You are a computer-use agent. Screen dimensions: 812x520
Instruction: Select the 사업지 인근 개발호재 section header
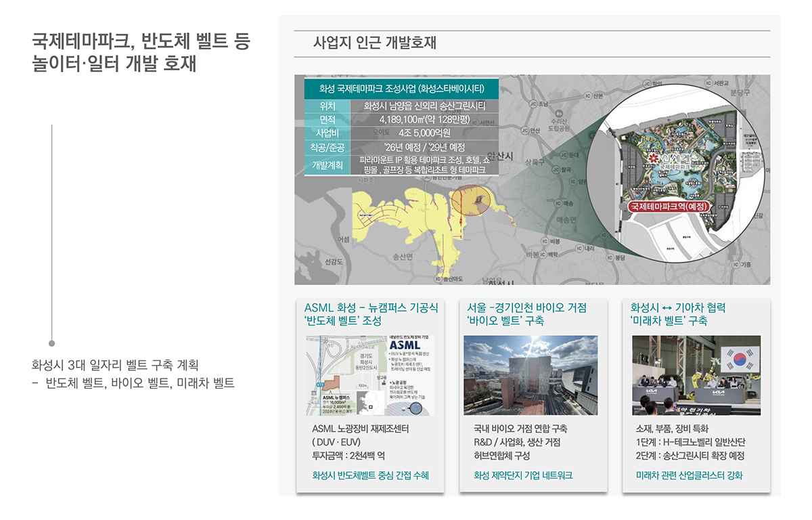point(375,43)
